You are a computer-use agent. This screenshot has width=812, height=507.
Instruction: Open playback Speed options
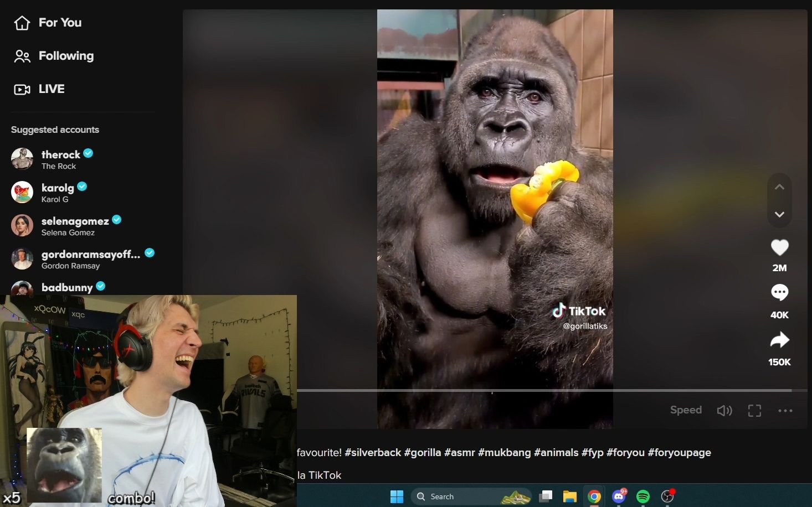point(686,410)
